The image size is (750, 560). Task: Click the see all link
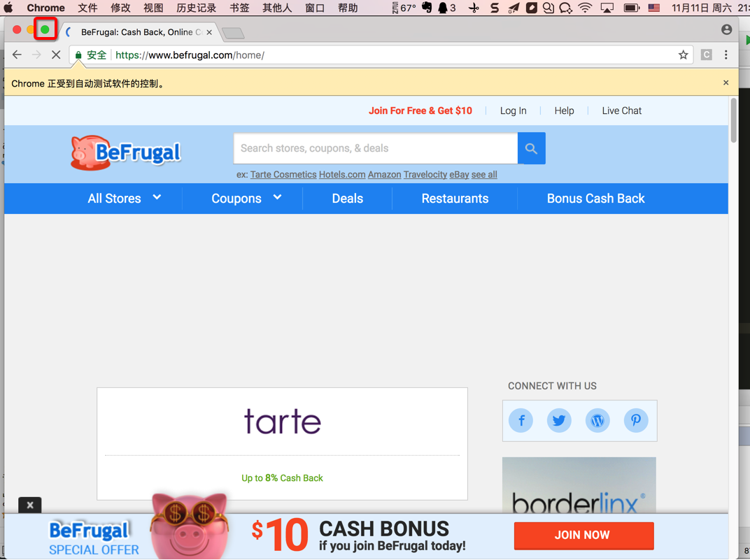click(x=484, y=174)
